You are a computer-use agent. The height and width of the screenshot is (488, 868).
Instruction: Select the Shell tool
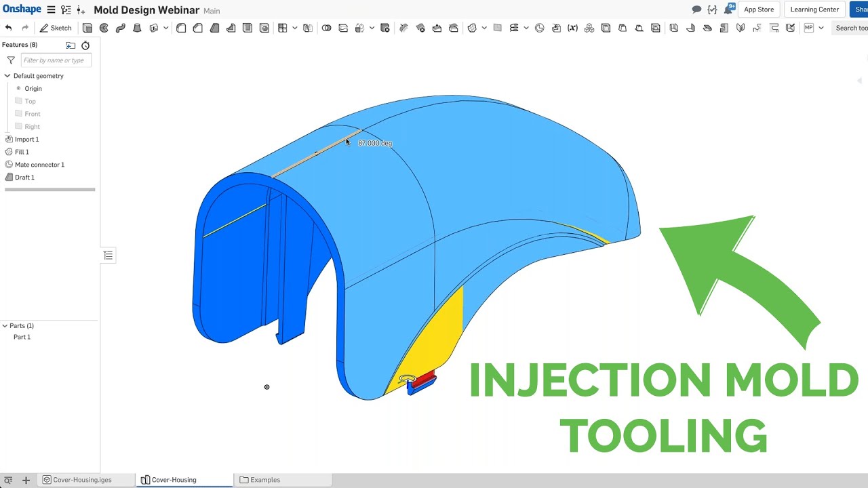(248, 28)
